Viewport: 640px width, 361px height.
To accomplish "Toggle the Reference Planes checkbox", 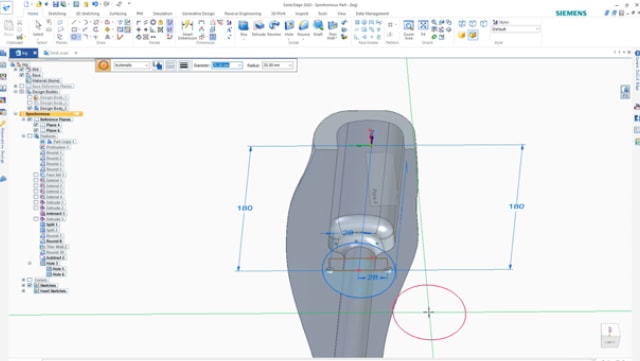I will click(30, 119).
